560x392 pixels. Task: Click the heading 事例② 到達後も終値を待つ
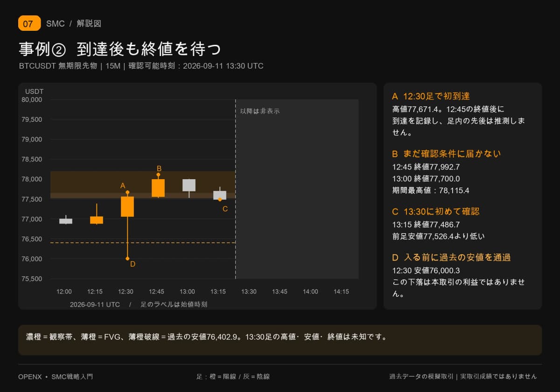point(120,49)
